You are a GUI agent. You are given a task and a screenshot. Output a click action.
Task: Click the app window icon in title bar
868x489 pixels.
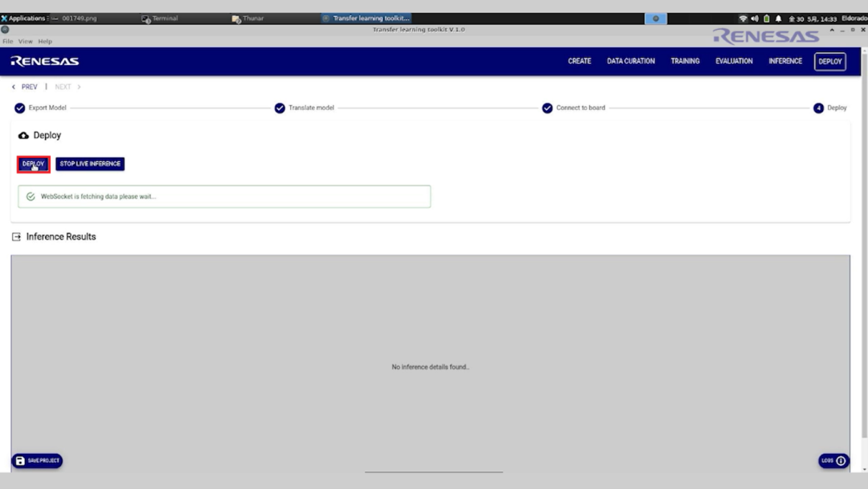[5, 30]
